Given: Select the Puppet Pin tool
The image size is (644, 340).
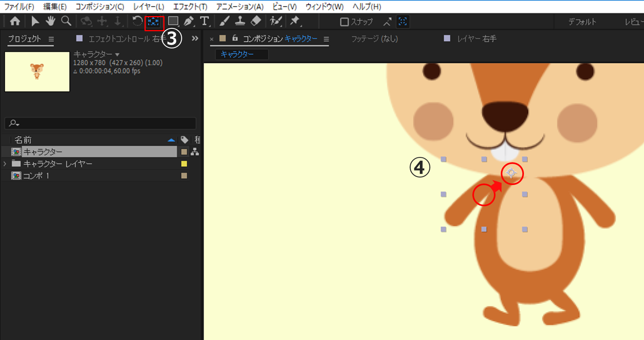Looking at the screenshot, I should (x=295, y=21).
